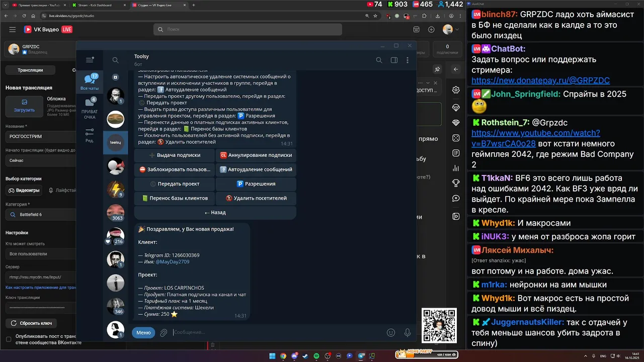Click the 'Удалить посетителей' bot button
This screenshot has height=362, width=644.
[x=256, y=198]
